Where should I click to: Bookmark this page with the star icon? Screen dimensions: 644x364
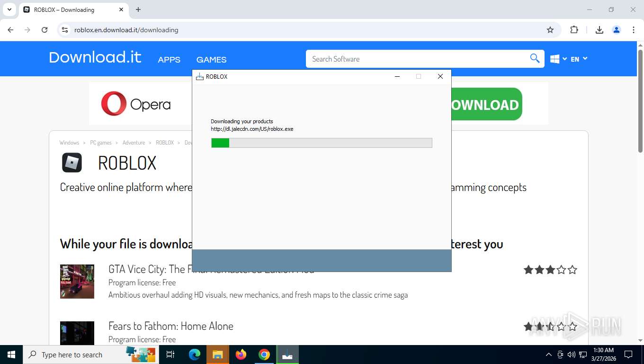(550, 30)
